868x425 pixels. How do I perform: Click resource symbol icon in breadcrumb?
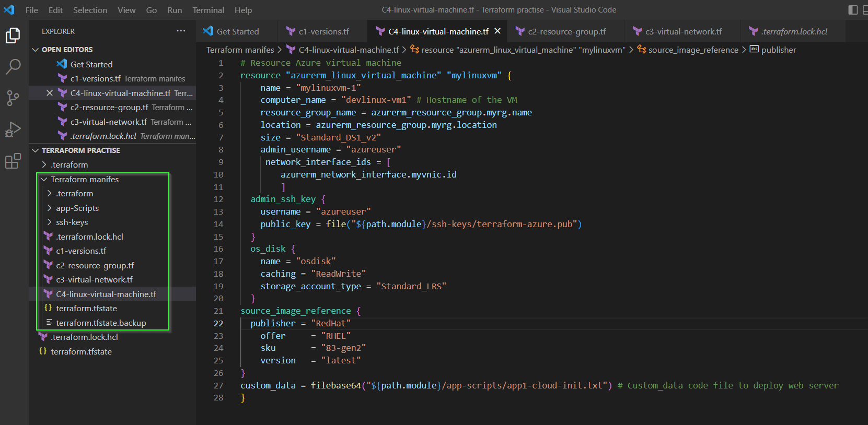pyautogui.click(x=414, y=50)
